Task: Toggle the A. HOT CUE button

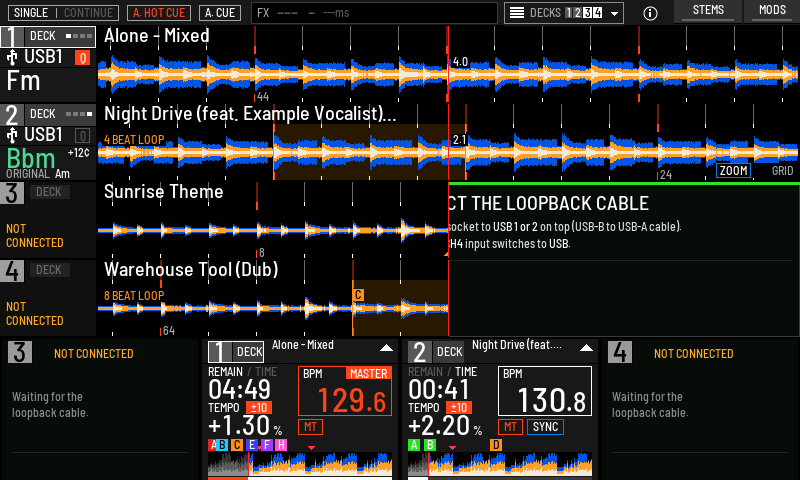Action: pyautogui.click(x=159, y=13)
